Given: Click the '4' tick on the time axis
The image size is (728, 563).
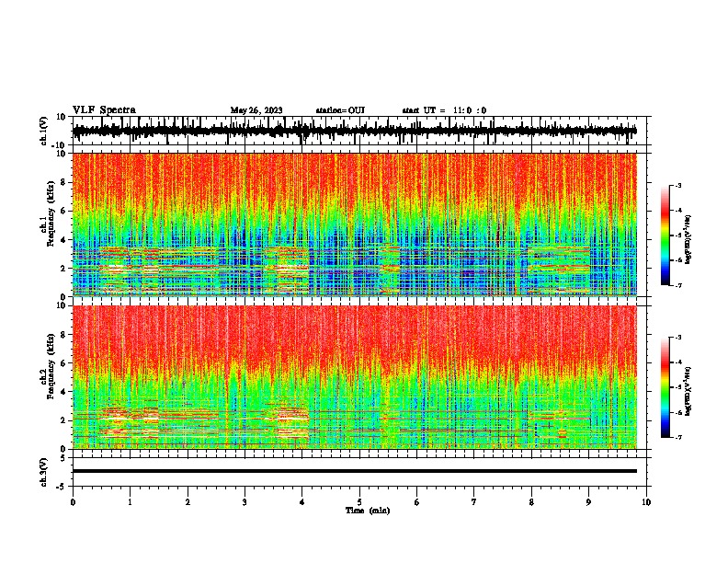Looking at the screenshot, I should coord(302,502).
